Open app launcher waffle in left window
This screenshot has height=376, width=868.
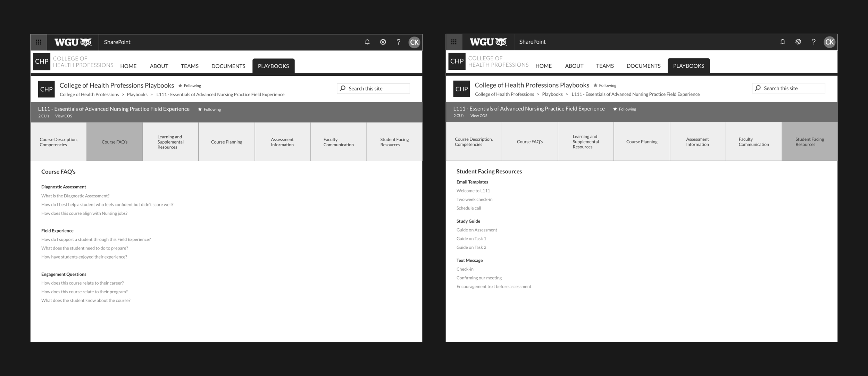[39, 42]
